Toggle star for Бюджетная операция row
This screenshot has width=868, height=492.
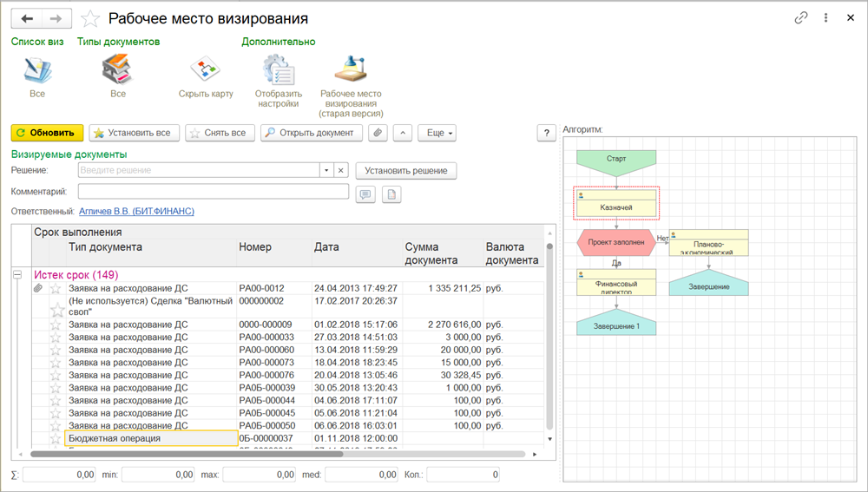[x=56, y=439]
